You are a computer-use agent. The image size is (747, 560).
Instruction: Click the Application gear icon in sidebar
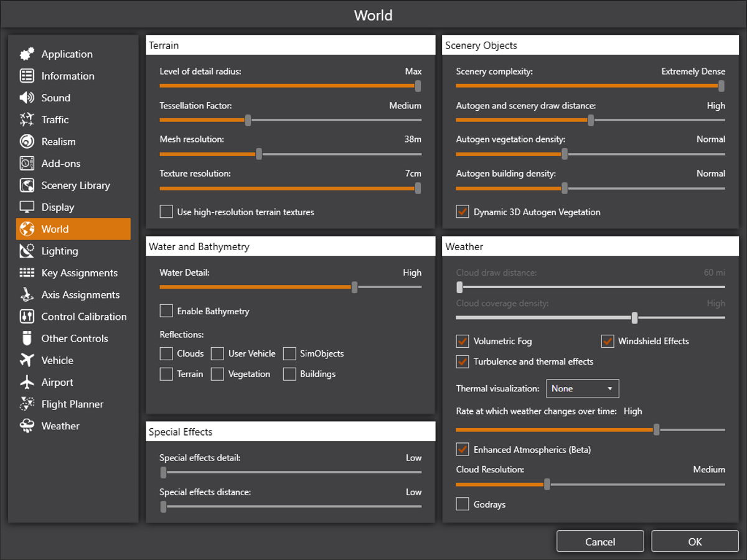27,54
